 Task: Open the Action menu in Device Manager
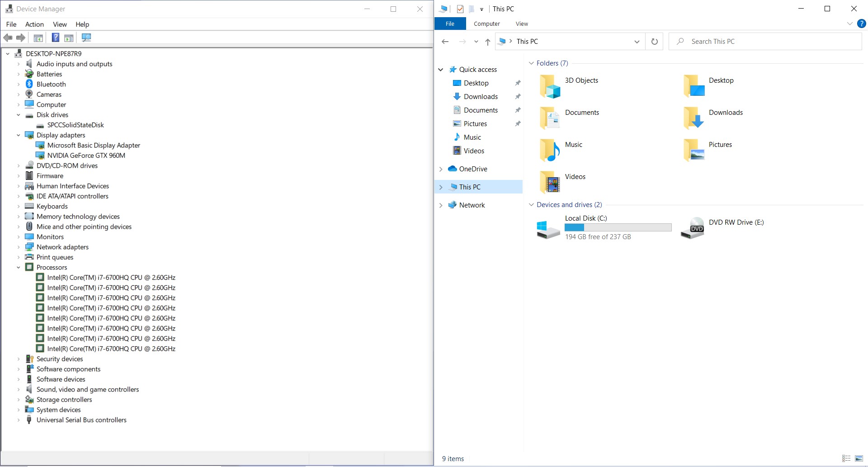click(x=34, y=24)
